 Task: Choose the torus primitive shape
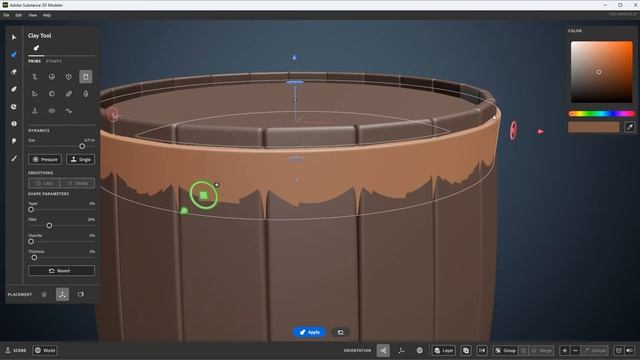click(x=52, y=111)
